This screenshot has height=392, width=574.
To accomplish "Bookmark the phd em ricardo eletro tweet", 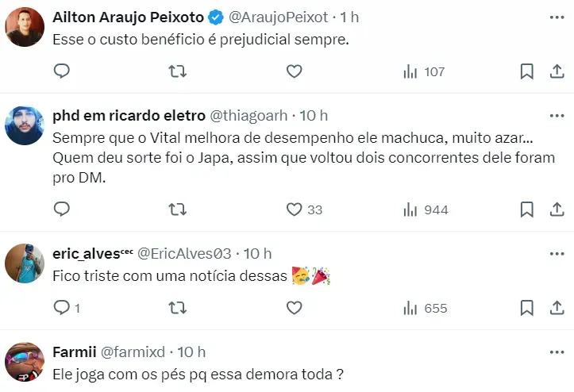I will tap(526, 209).
